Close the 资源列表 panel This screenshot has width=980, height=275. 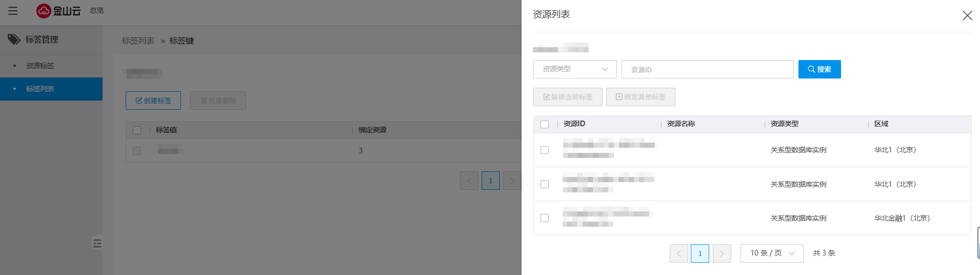click(967, 15)
